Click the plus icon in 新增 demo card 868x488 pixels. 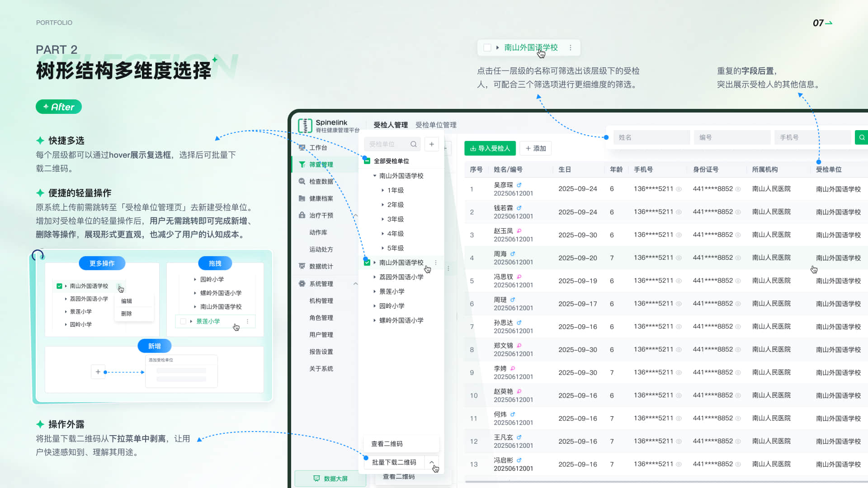click(x=98, y=372)
